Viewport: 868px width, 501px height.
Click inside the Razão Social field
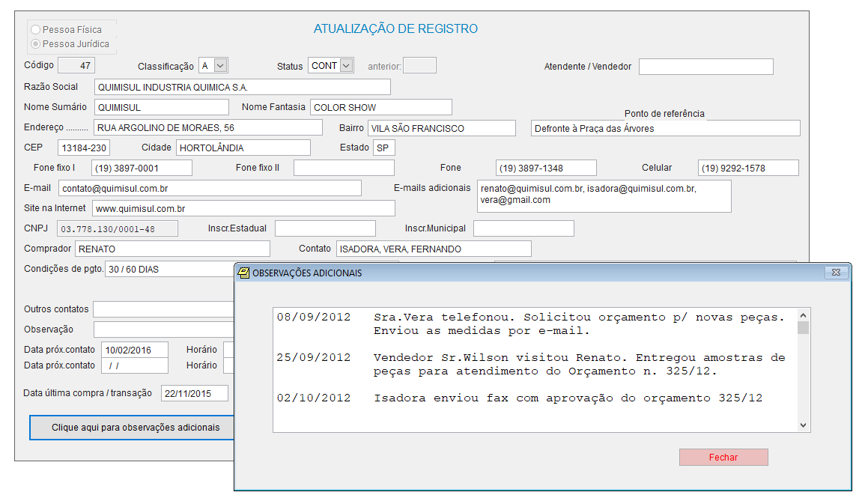tap(240, 86)
